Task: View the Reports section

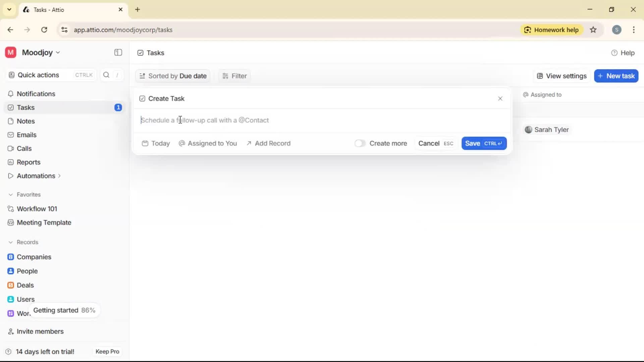Action: [28, 162]
